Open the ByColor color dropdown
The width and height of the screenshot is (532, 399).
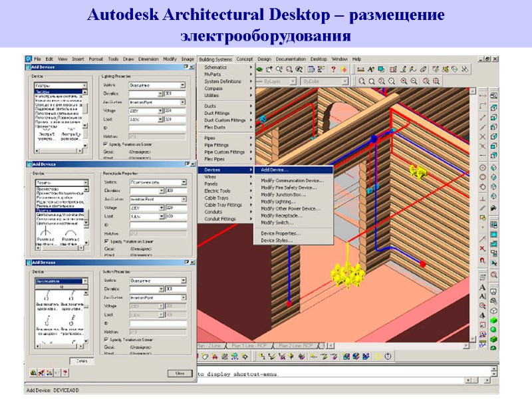point(344,81)
